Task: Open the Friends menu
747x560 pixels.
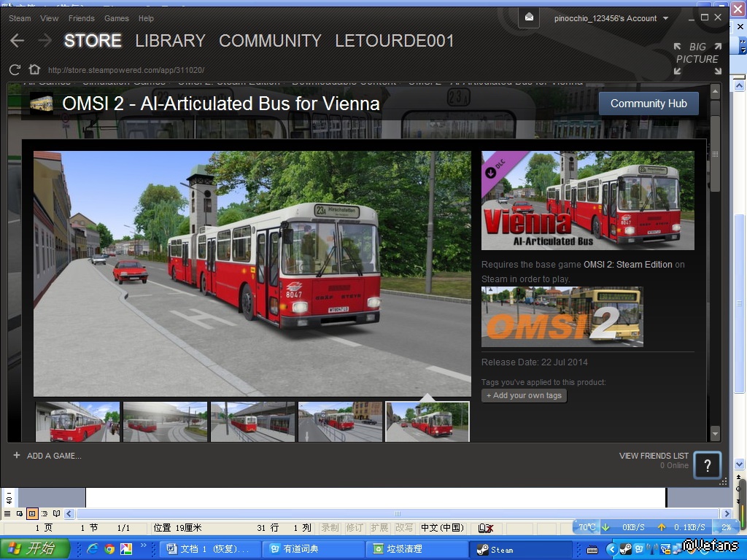Action: click(x=81, y=18)
